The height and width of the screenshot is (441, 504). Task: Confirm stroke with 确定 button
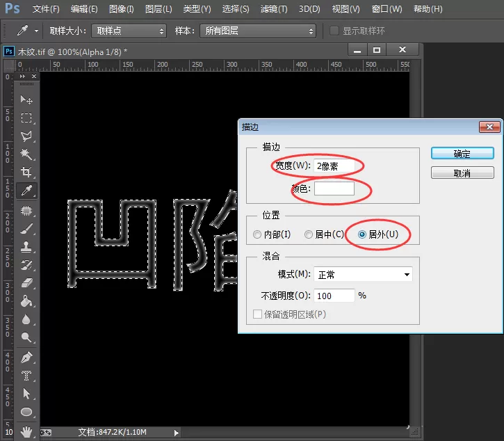pyautogui.click(x=462, y=154)
